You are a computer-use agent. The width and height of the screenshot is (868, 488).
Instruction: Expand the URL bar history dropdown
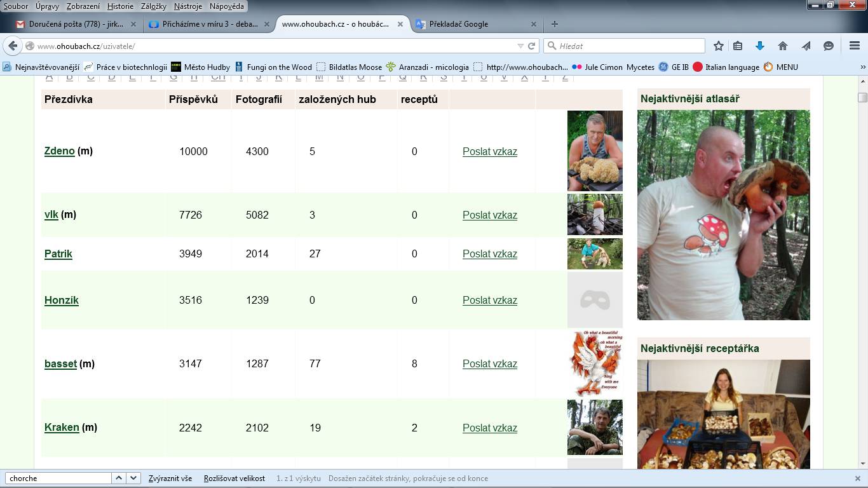point(520,46)
